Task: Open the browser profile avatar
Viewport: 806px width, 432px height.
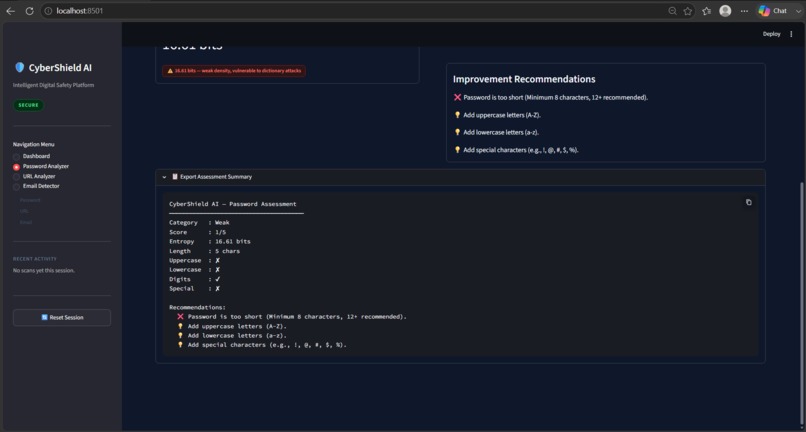Action: 725,11
